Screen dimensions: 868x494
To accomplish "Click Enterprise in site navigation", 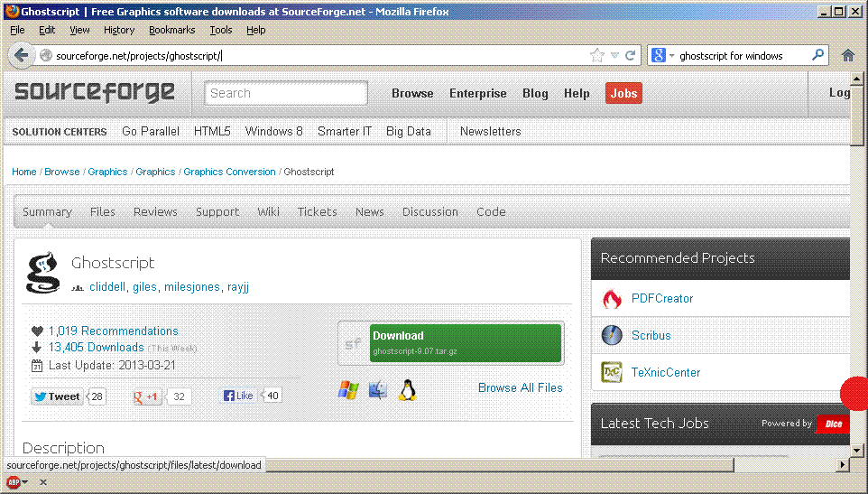I will [x=477, y=93].
